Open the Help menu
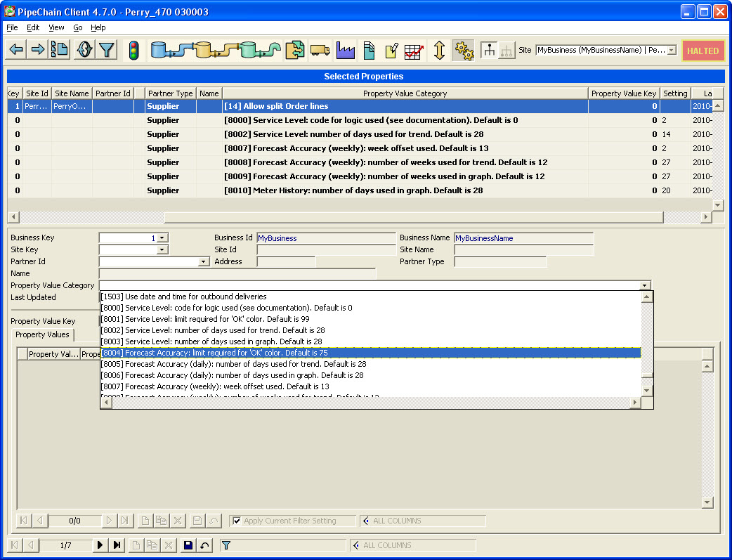The height and width of the screenshot is (560, 732). pyautogui.click(x=98, y=27)
